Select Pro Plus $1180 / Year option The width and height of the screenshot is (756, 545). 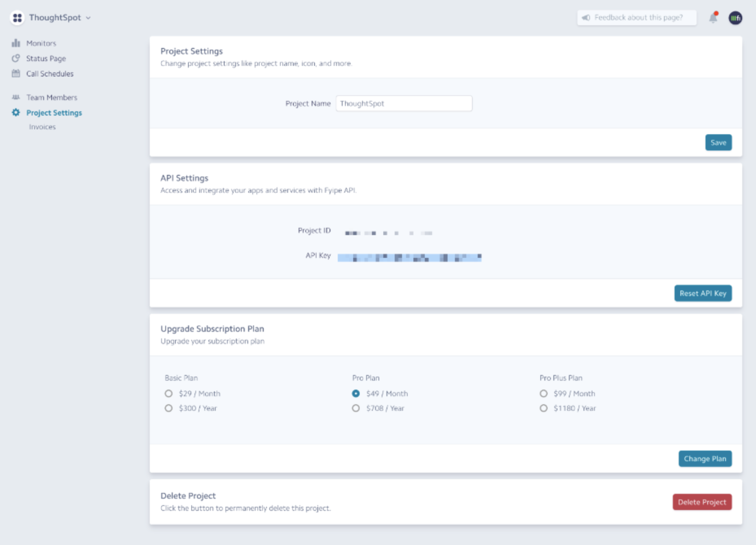tap(544, 408)
